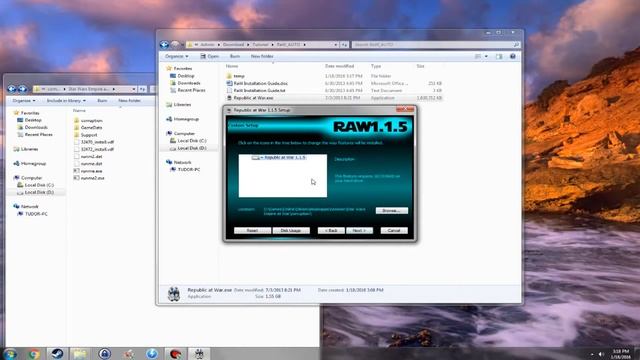Open Google Chrome from the taskbar

click(34, 354)
